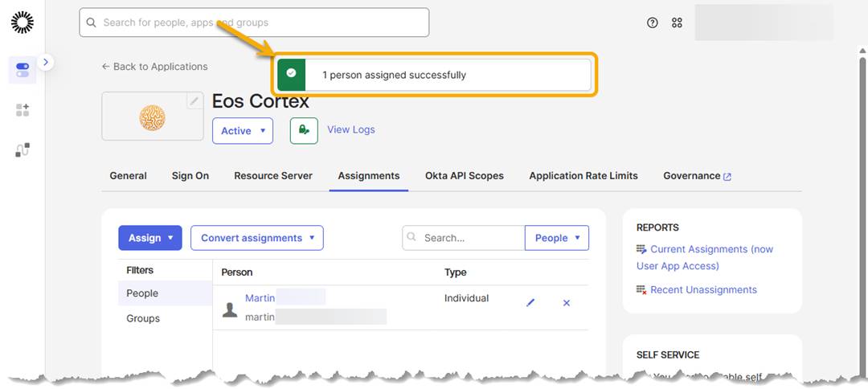Click the green lock key icon button
868x389 pixels.
pos(304,130)
